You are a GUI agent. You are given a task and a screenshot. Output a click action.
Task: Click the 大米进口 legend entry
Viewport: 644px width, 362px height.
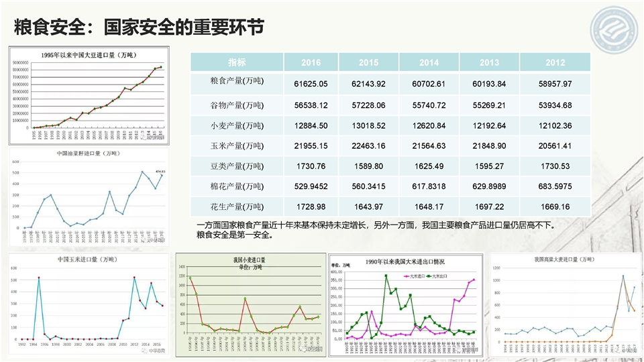click(412, 275)
